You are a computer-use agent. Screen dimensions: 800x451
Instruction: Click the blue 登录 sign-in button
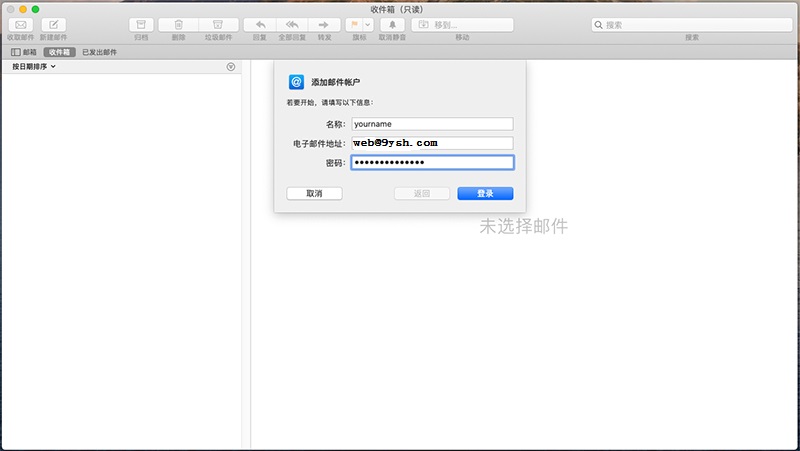[485, 193]
